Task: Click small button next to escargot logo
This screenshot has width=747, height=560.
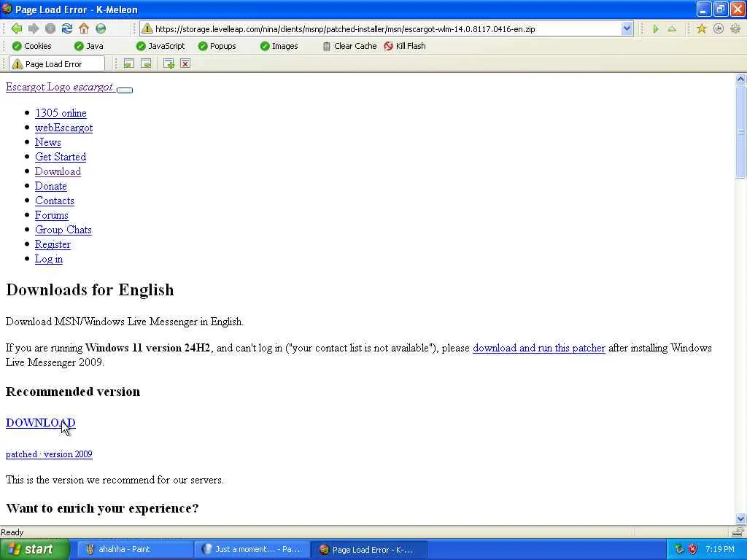Action: click(x=125, y=90)
